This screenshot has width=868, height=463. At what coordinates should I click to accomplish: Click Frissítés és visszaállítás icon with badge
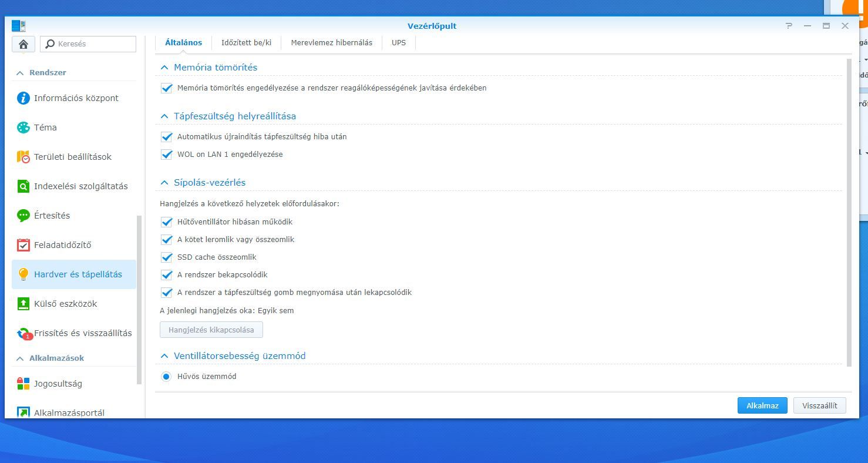coord(23,334)
